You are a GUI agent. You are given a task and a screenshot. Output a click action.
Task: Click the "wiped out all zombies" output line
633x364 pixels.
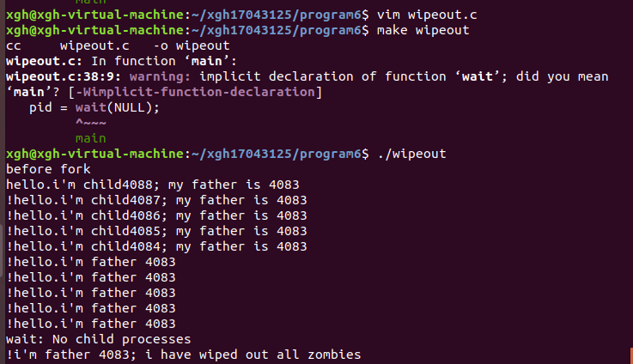coord(184,355)
